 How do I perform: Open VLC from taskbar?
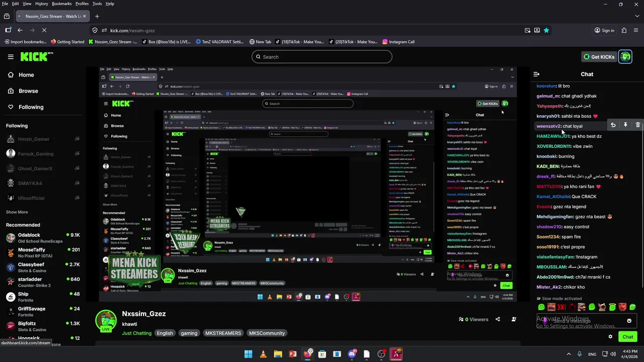263,354
